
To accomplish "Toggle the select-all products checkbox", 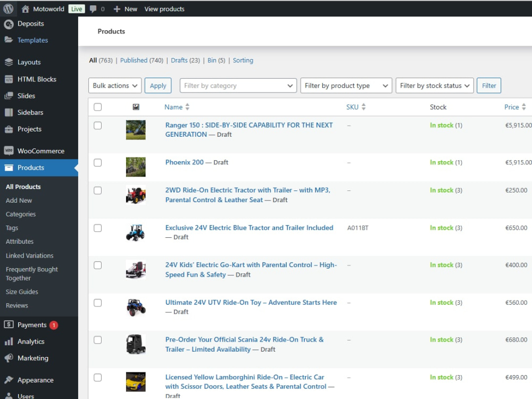I will (x=98, y=107).
